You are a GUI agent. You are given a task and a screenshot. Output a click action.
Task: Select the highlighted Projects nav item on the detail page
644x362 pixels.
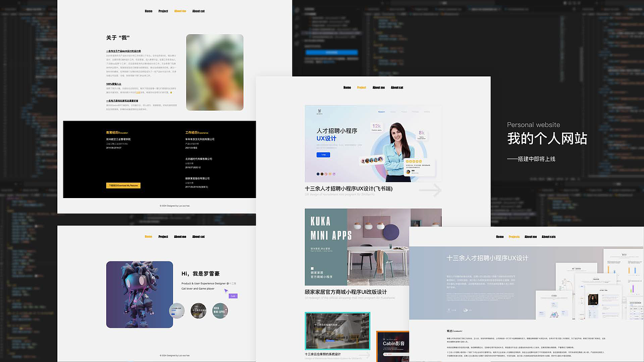(514, 237)
